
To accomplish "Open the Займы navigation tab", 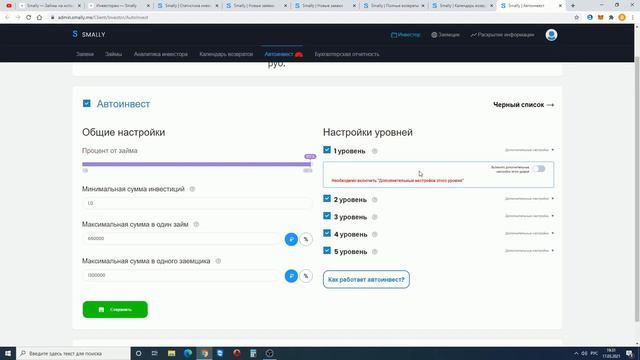I will tap(113, 54).
